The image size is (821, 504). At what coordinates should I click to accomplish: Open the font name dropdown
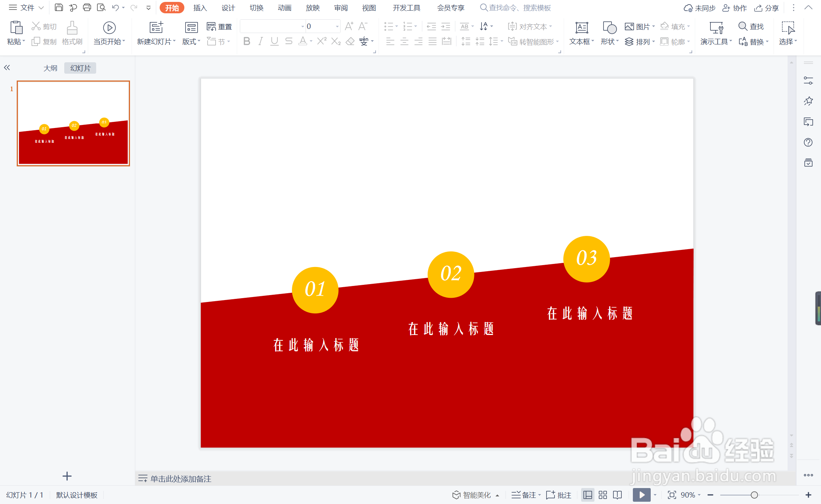coord(303,26)
